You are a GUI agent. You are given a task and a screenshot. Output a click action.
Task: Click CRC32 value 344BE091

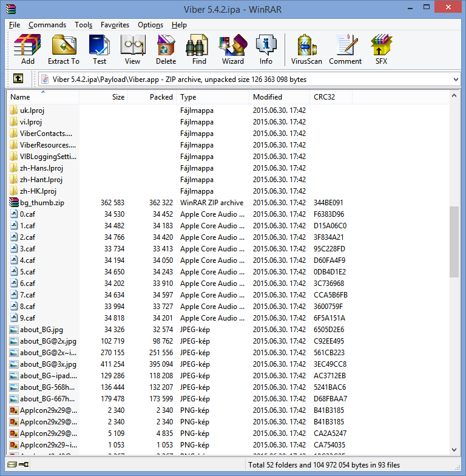pyautogui.click(x=328, y=203)
